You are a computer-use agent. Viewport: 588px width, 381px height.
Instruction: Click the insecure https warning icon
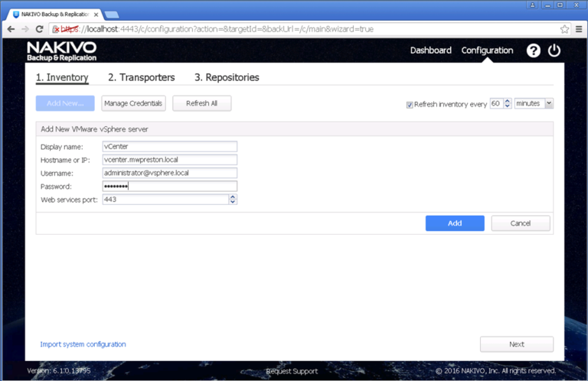pos(55,29)
